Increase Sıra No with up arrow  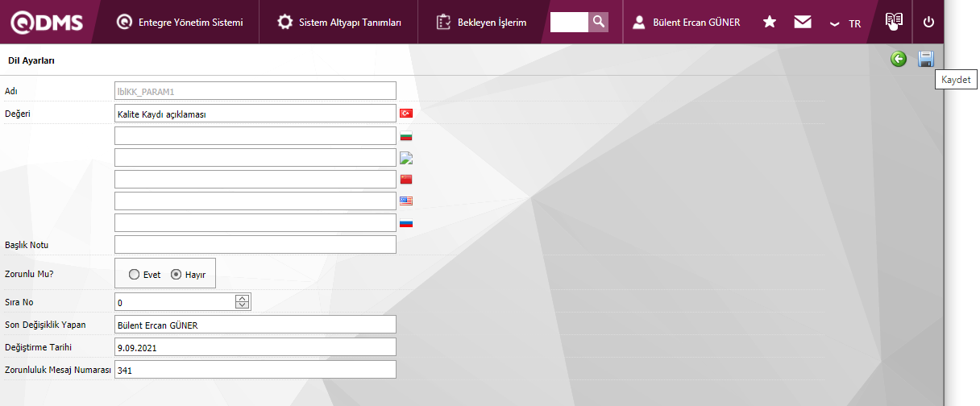[x=242, y=299]
